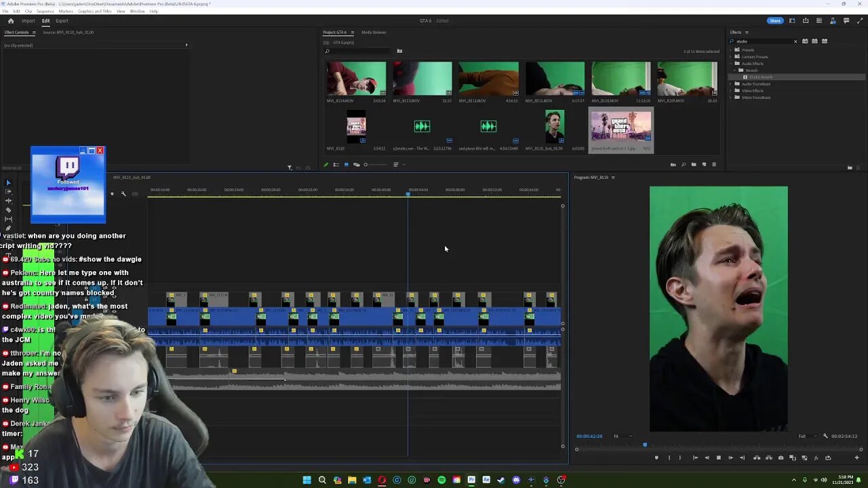Click the feedback speech bubble icon

pyautogui.click(x=846, y=21)
